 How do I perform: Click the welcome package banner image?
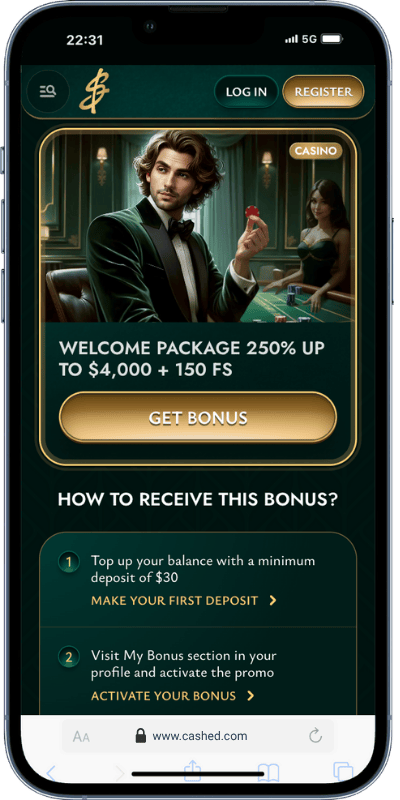(198, 228)
